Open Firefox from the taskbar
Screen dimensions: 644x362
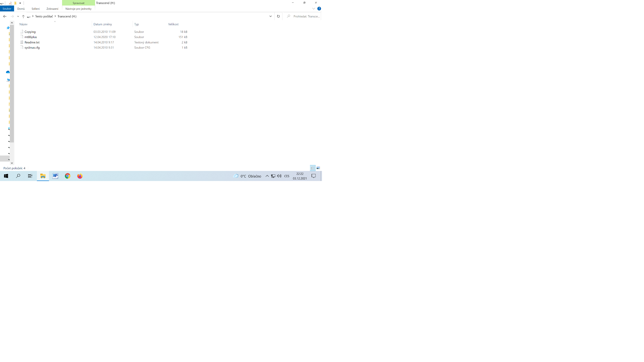pyautogui.click(x=80, y=176)
